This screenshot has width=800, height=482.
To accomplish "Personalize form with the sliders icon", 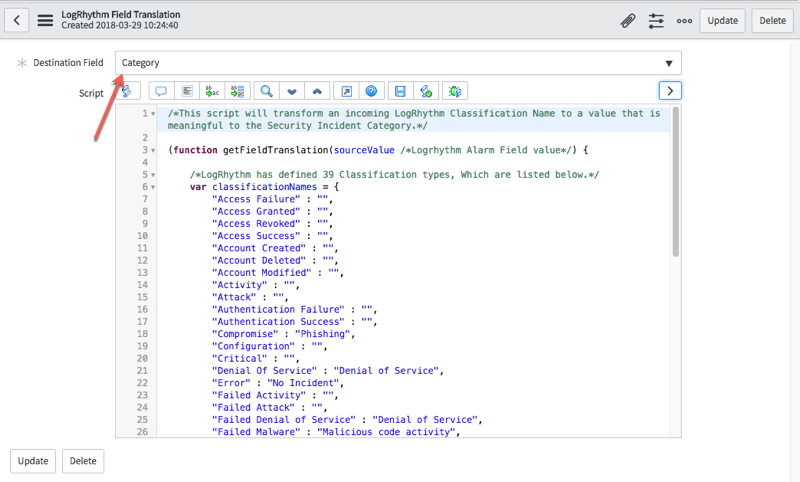I will [656, 21].
